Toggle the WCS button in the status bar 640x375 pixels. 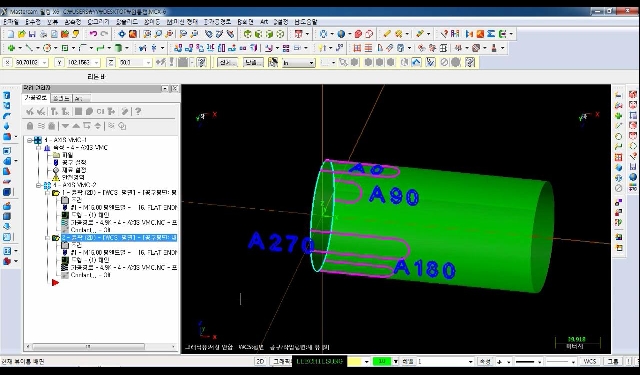[589, 361]
